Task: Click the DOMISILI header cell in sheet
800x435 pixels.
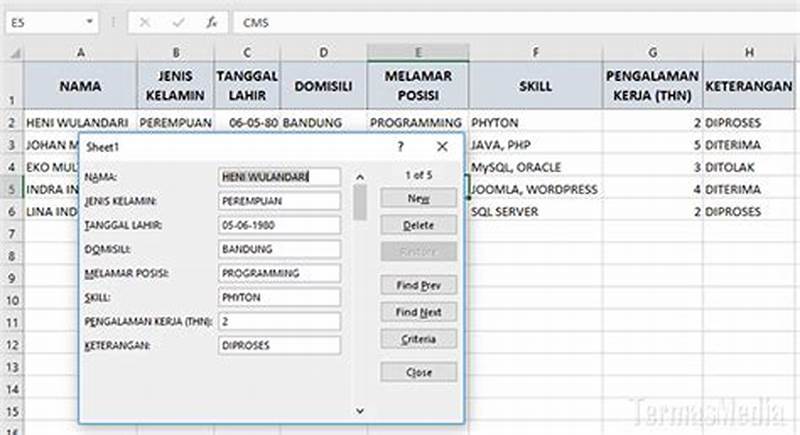Action: coord(323,86)
